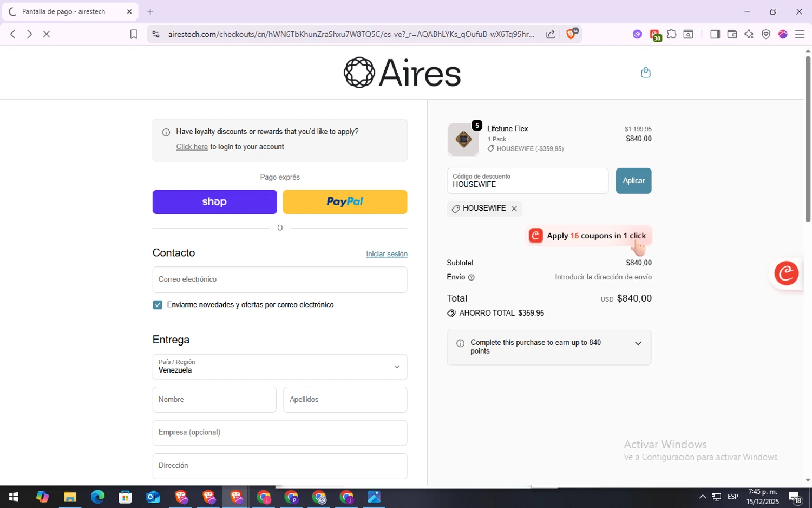Click the share page icon
The image size is (812, 508).
[x=551, y=34]
